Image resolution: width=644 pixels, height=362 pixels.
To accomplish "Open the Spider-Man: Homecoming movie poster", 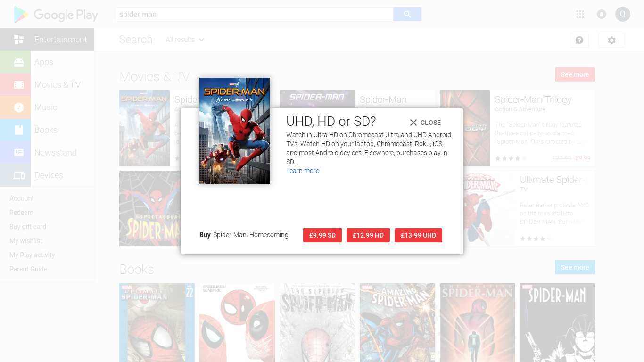I will 234,131.
